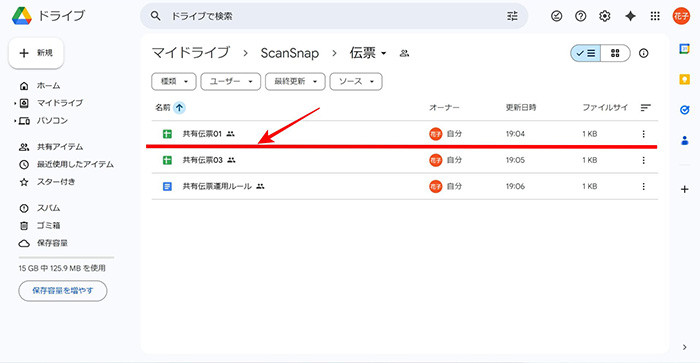Click the 共有伝票運用ルール document file icon
Image resolution: width=700 pixels, height=363 pixels.
click(x=167, y=186)
